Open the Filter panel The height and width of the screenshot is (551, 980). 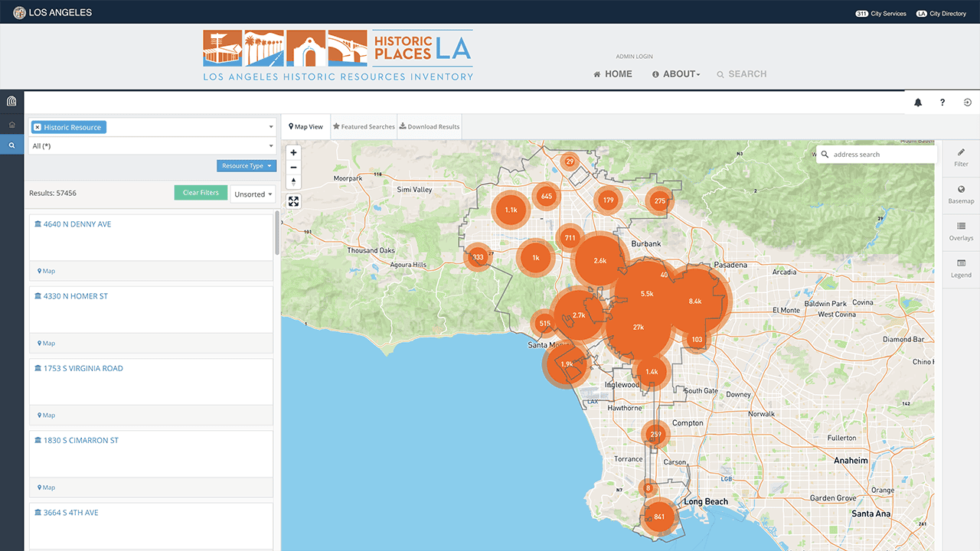pyautogui.click(x=961, y=158)
